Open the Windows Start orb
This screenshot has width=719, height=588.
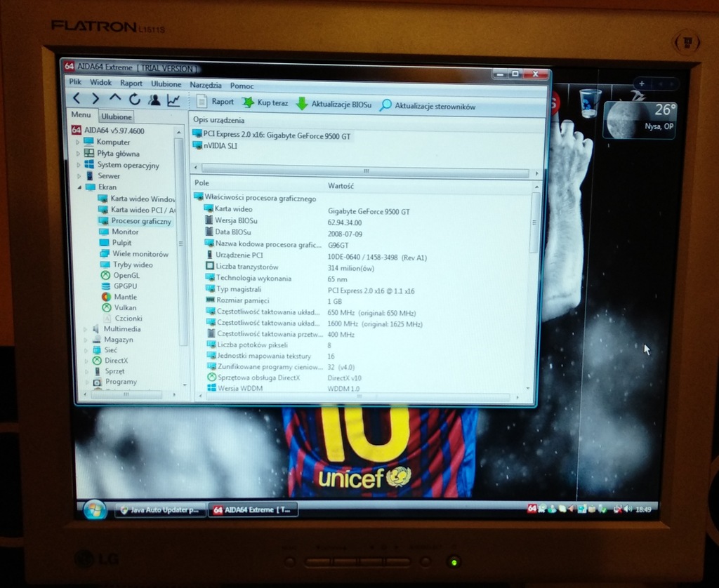tap(95, 509)
